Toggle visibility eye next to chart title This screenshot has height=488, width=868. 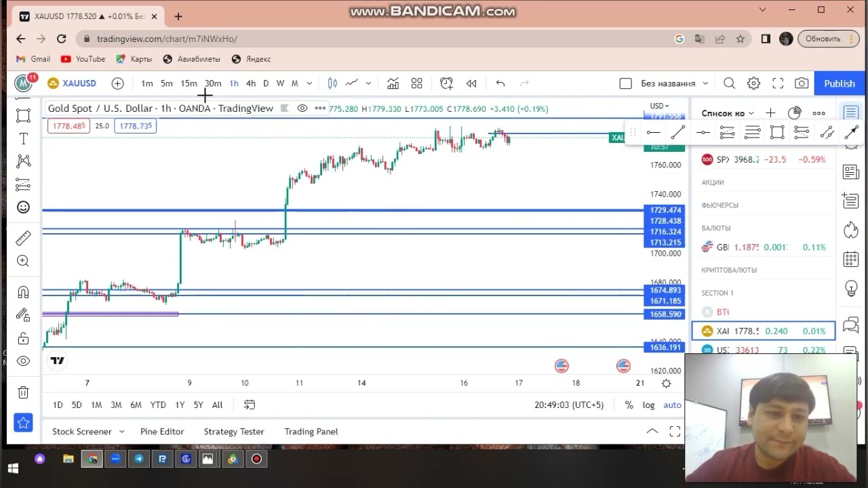302,108
